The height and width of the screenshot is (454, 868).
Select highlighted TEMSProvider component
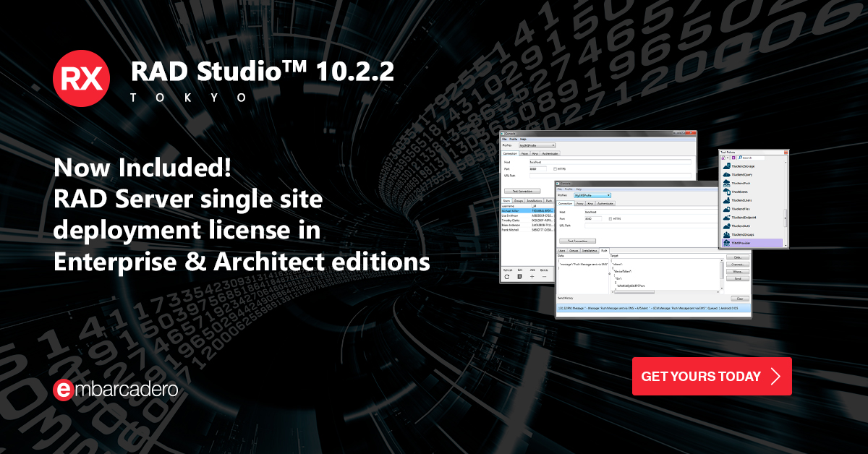752,243
